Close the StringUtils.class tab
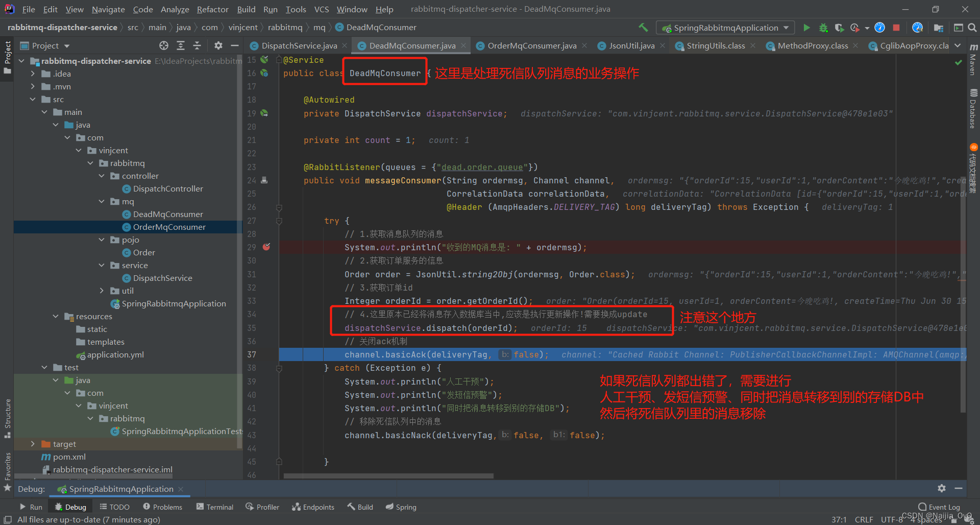 753,45
